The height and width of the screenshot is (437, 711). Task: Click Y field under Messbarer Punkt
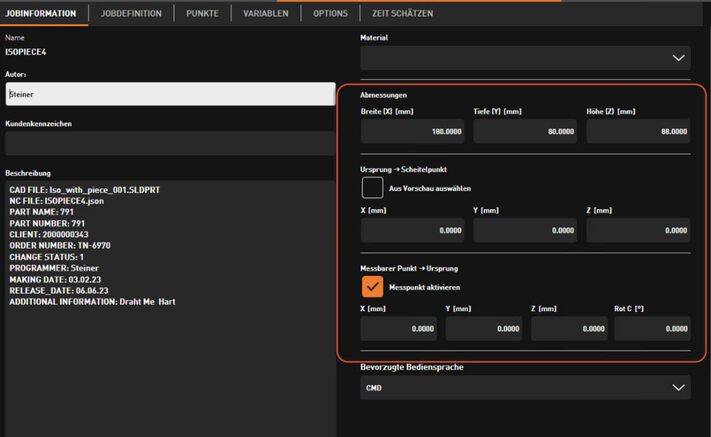pos(484,329)
